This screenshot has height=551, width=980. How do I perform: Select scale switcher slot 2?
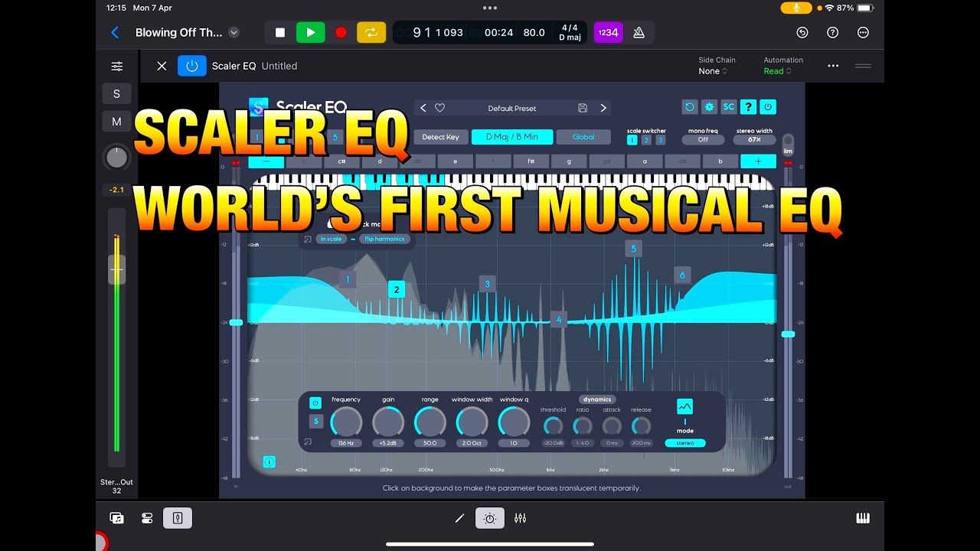[646, 140]
